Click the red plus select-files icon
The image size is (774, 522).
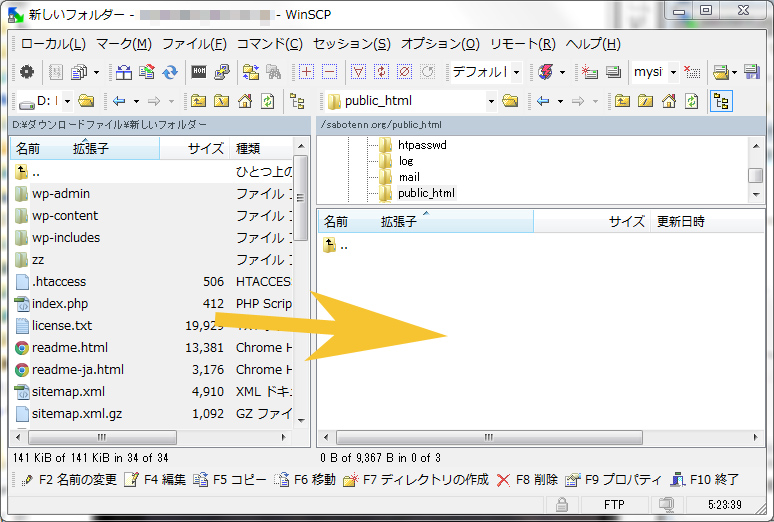pos(306,72)
